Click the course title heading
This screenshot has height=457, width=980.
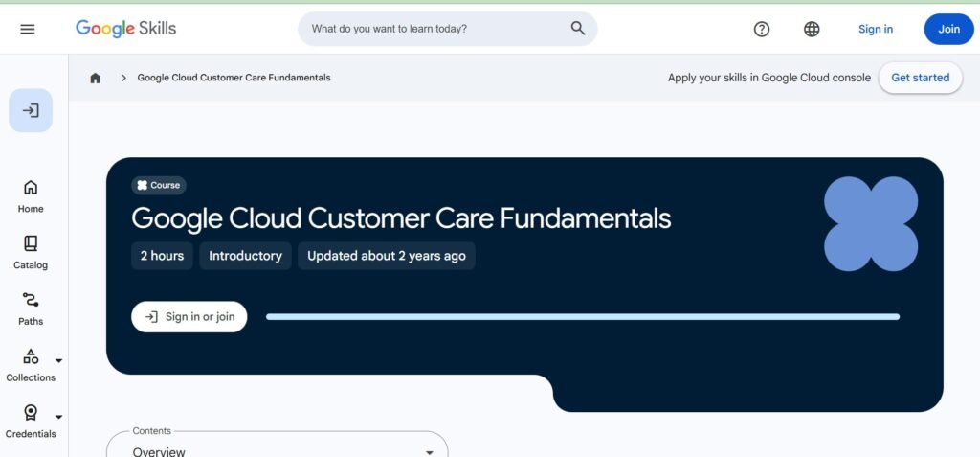401,218
